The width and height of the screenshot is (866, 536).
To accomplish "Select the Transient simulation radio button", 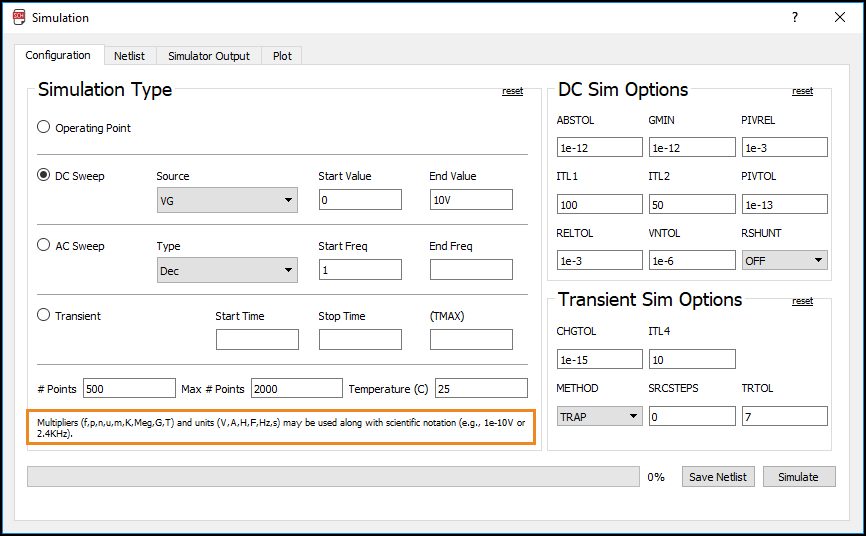I will [x=43, y=315].
